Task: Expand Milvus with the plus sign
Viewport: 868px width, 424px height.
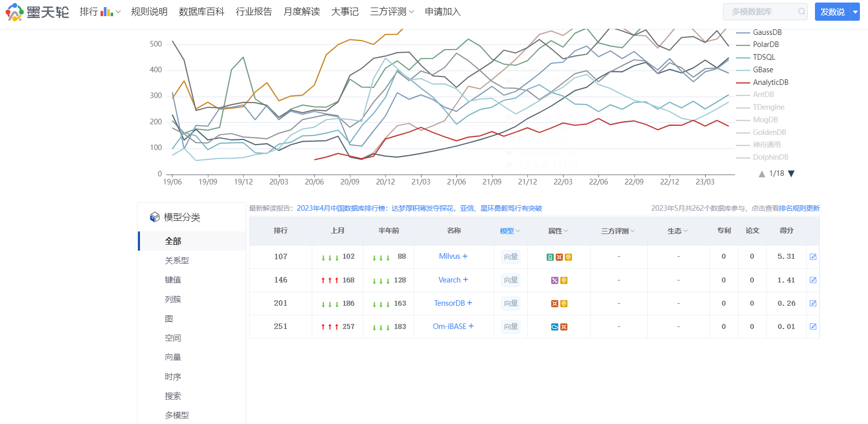Action: coord(465,256)
